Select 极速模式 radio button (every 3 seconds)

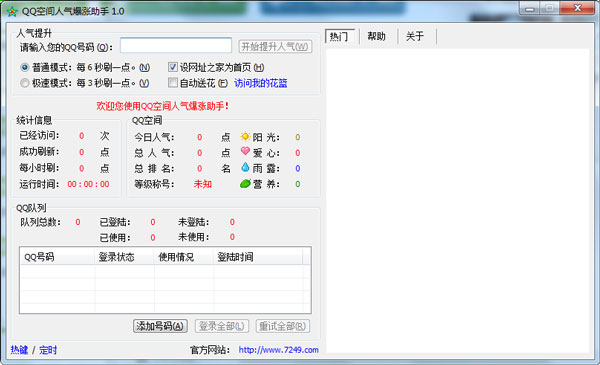coord(24,83)
